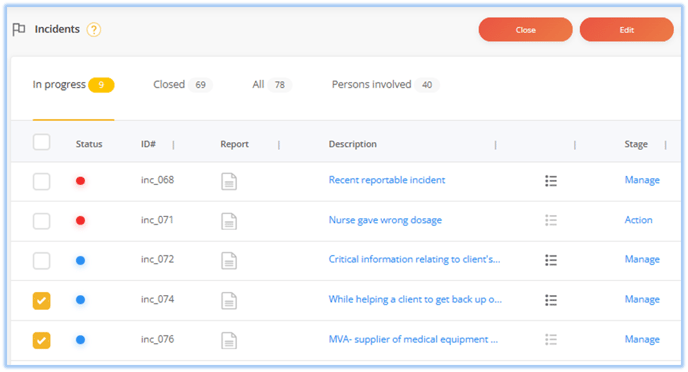Screen dimensions: 688x372
Task: Click the 69 count badge
Action: [201, 85]
